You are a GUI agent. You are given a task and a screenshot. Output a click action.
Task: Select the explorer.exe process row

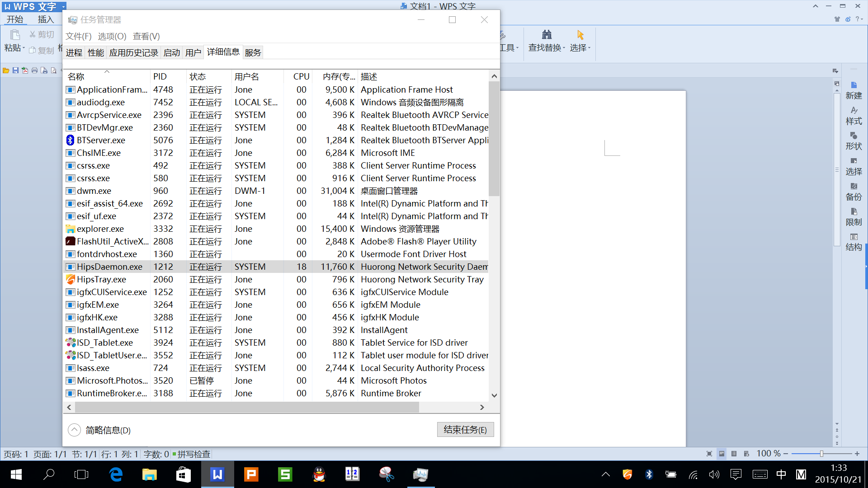pyautogui.click(x=100, y=229)
